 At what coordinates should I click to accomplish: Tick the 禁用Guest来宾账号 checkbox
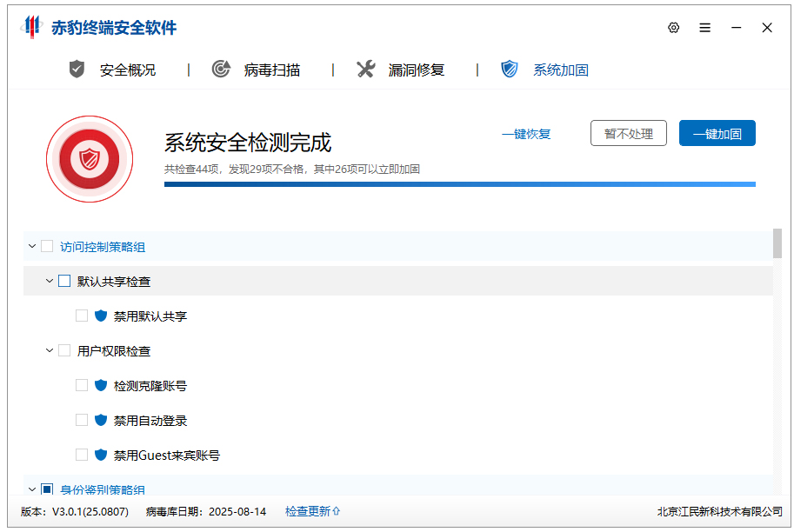coord(82,455)
